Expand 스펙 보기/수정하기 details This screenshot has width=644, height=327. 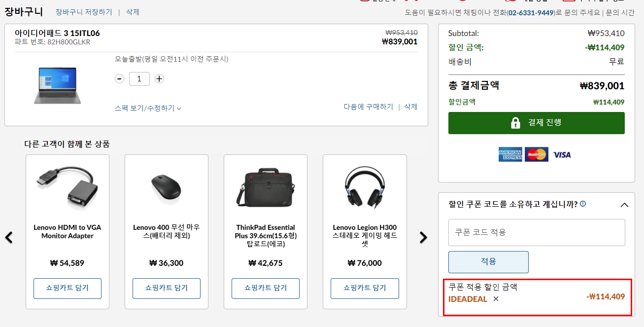148,108
